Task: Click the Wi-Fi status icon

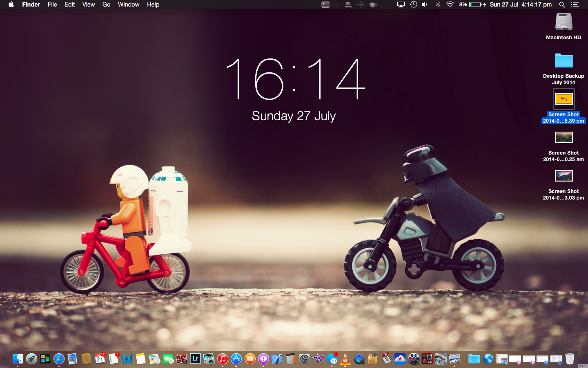Action: pyautogui.click(x=450, y=4)
